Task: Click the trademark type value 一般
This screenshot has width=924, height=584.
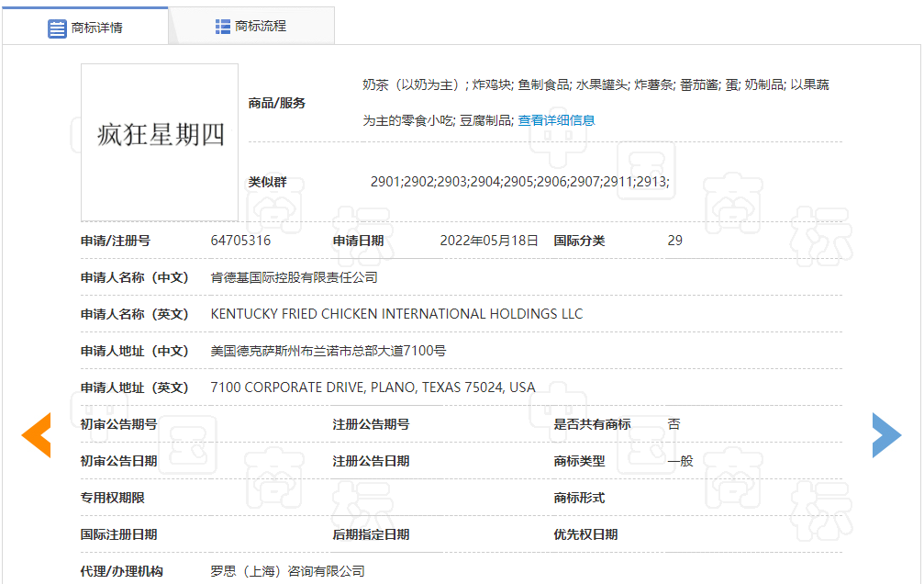Action: click(x=680, y=461)
